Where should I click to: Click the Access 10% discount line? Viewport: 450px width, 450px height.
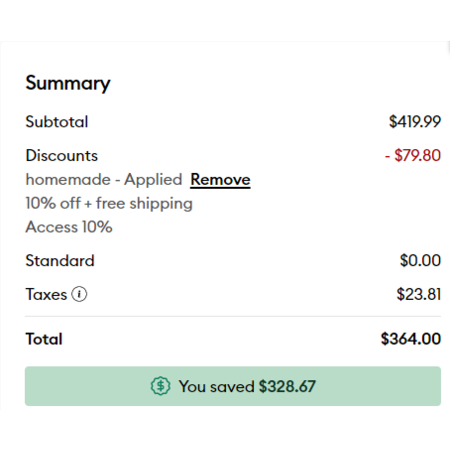[x=69, y=227]
